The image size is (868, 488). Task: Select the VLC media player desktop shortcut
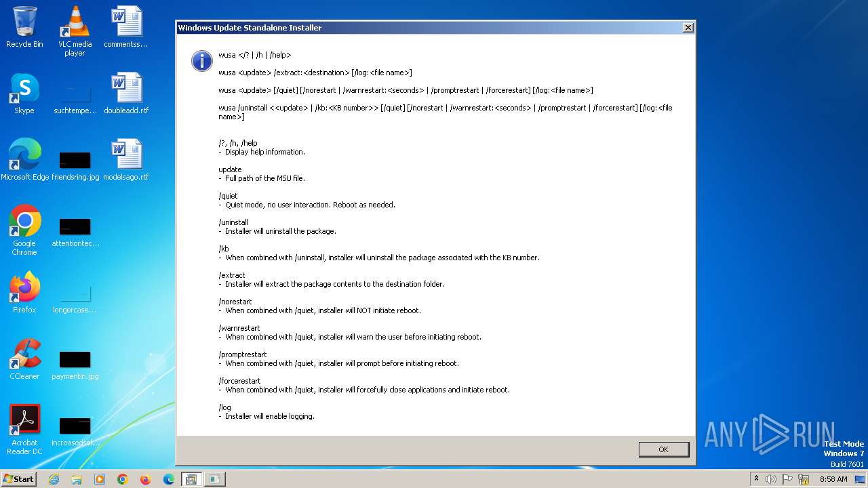75,31
